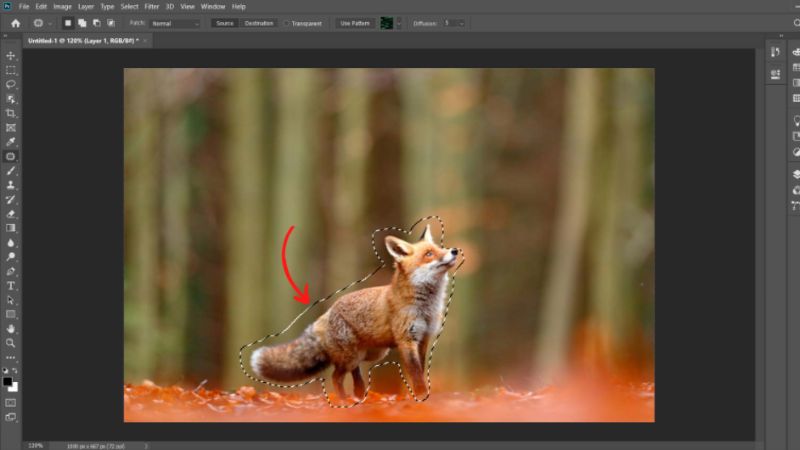Select the Frame tool
800x450 pixels.
click(10, 128)
